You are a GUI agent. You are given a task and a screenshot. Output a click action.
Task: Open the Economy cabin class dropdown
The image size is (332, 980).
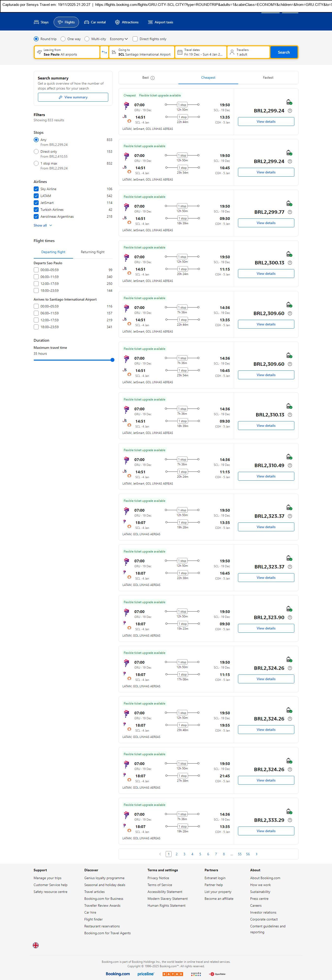coord(119,39)
